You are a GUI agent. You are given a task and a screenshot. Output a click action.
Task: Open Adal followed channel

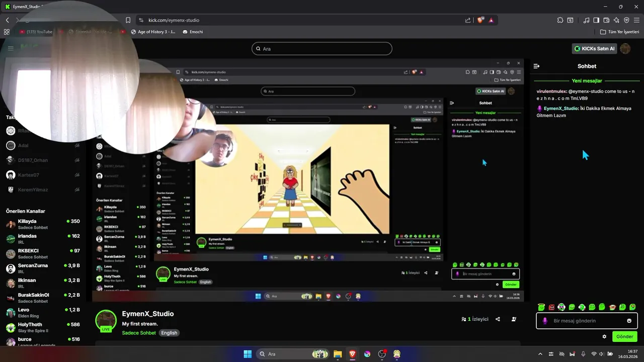point(43,145)
